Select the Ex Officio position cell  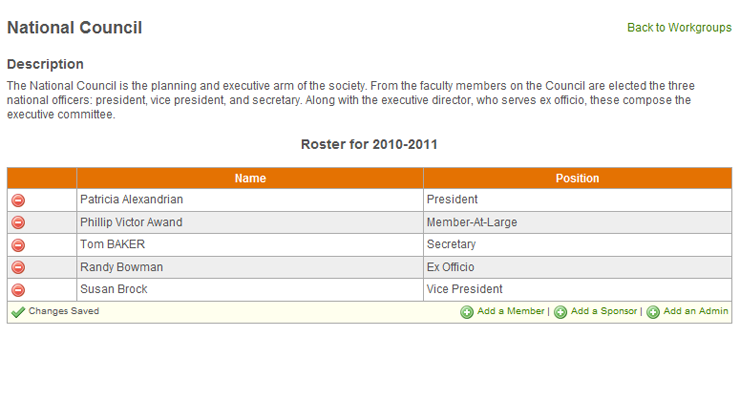click(x=578, y=267)
